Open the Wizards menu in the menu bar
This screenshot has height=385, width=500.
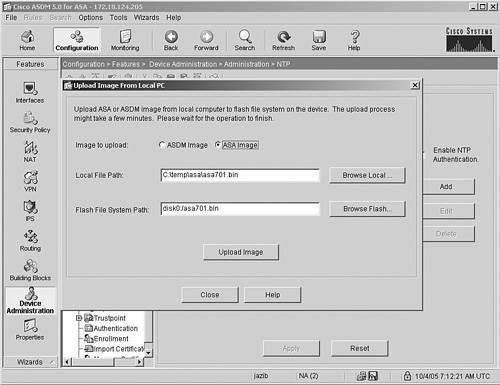point(146,18)
